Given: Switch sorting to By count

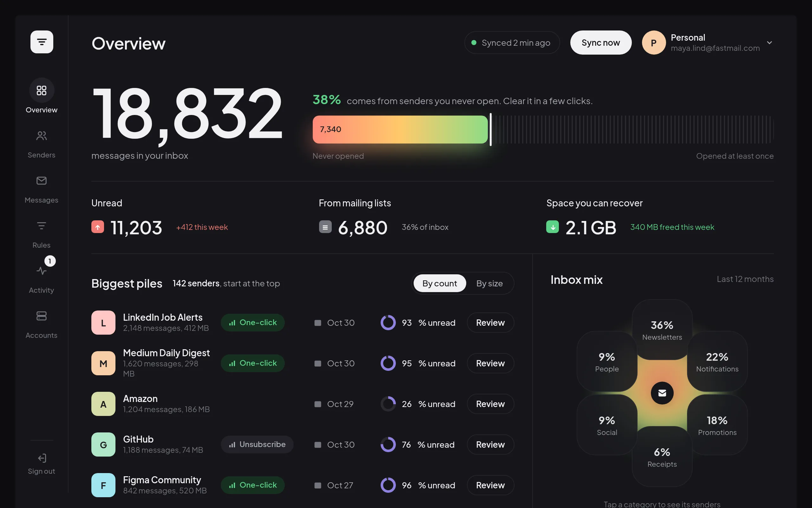Looking at the screenshot, I should click(x=440, y=283).
